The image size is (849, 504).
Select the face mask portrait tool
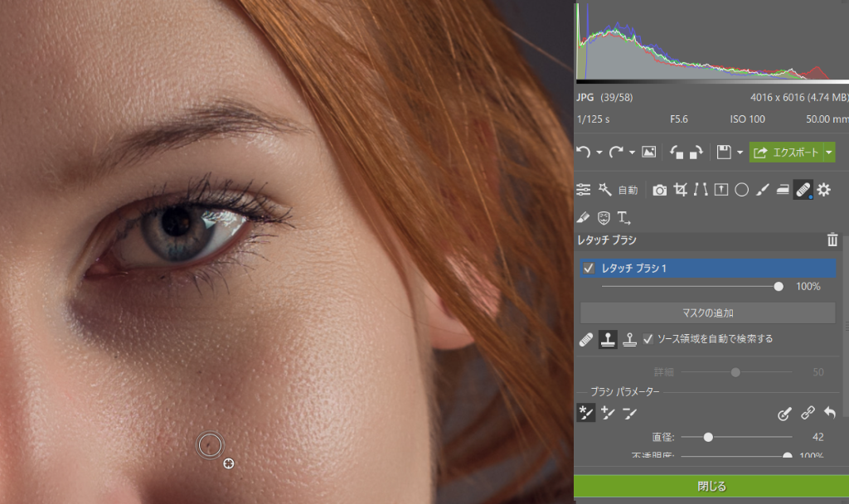604,218
